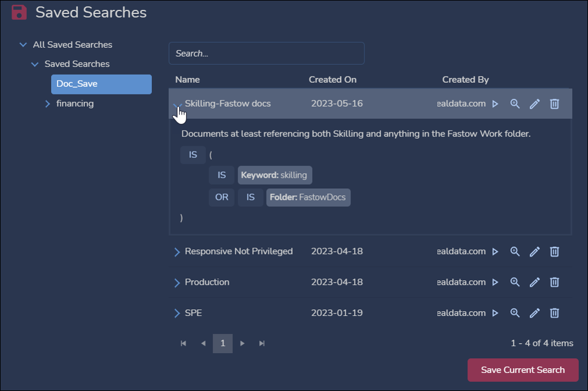Go to page 1 in pagination
This screenshot has width=588, height=391.
222,343
